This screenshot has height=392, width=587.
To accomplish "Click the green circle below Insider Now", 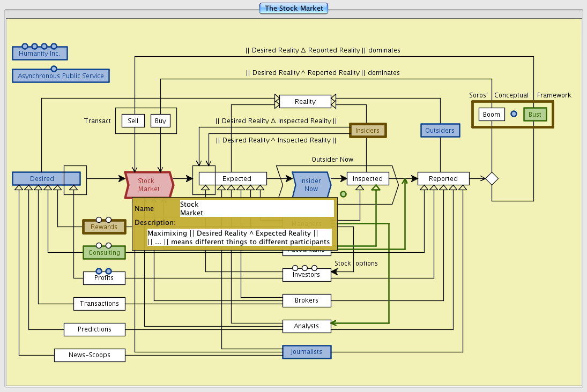I will [343, 194].
